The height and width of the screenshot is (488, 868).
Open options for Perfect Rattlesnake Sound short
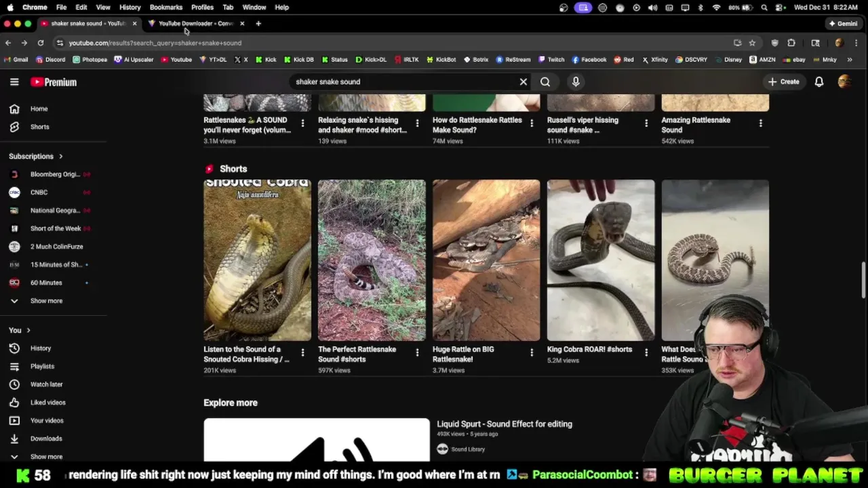(x=417, y=352)
